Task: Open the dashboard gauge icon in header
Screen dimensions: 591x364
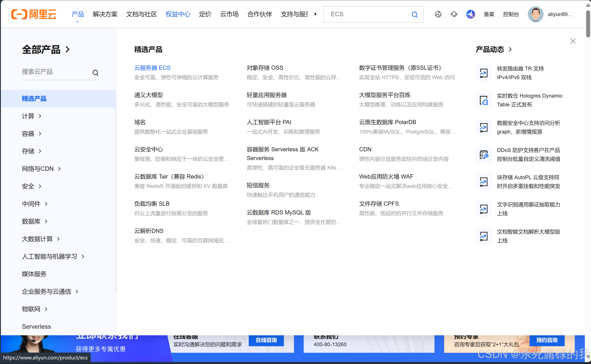Action: point(438,14)
